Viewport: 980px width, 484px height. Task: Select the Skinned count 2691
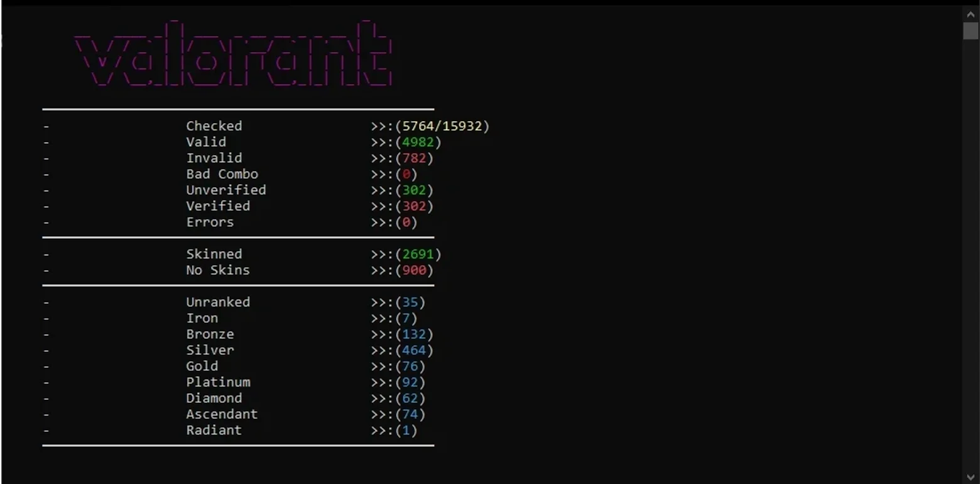click(x=418, y=254)
